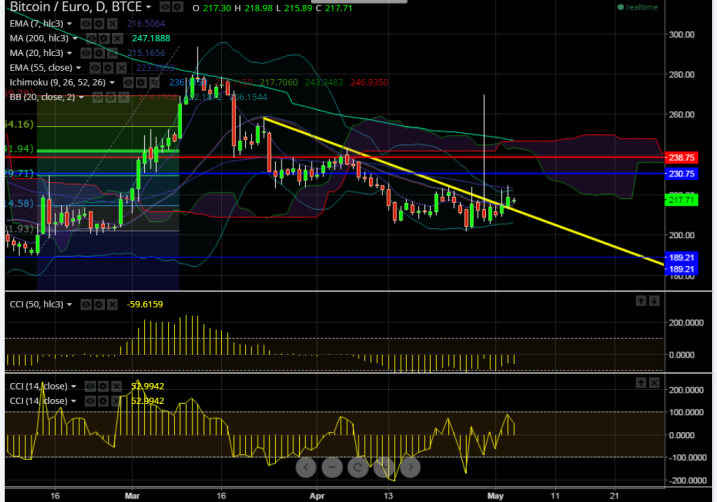Click the CCI value -59.6159
The width and height of the screenshot is (717, 502).
coord(144,304)
